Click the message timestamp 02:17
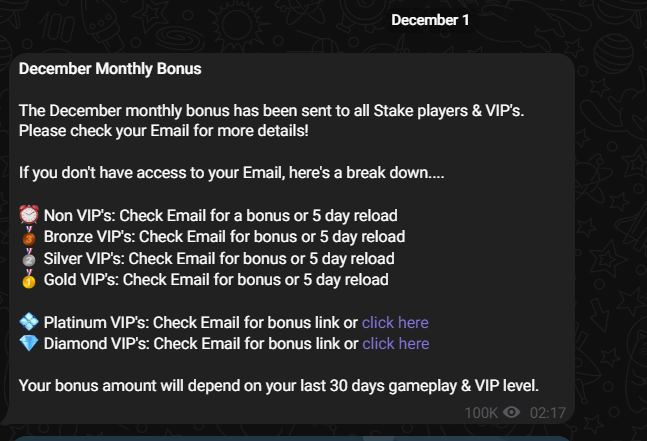The image size is (647, 441). [548, 413]
